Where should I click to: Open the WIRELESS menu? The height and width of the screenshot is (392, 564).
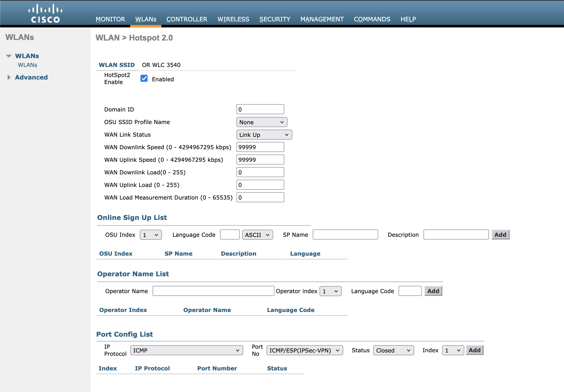tap(233, 19)
